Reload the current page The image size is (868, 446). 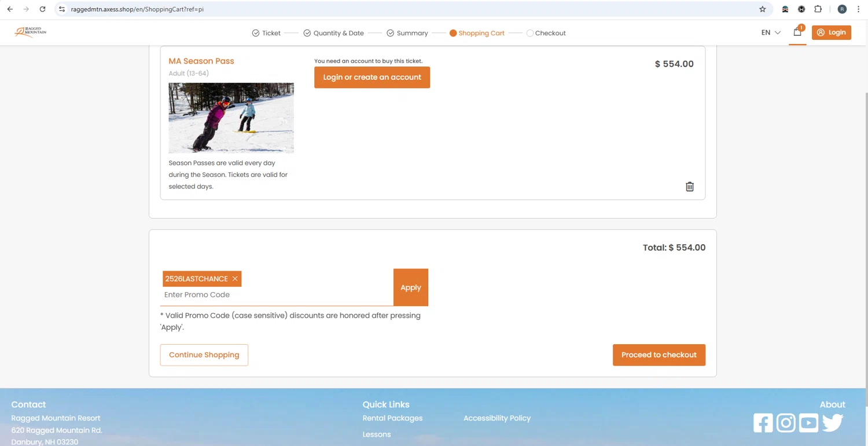point(42,9)
